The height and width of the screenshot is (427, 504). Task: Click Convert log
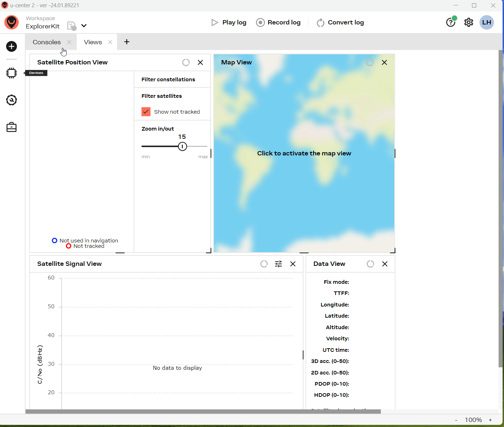pos(340,22)
